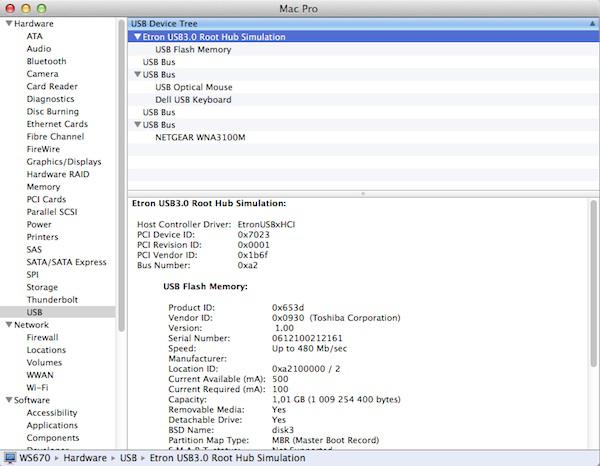Image resolution: width=600 pixels, height=466 pixels.
Task: Collapse the Software section disclosure triangle
Action: (7, 400)
